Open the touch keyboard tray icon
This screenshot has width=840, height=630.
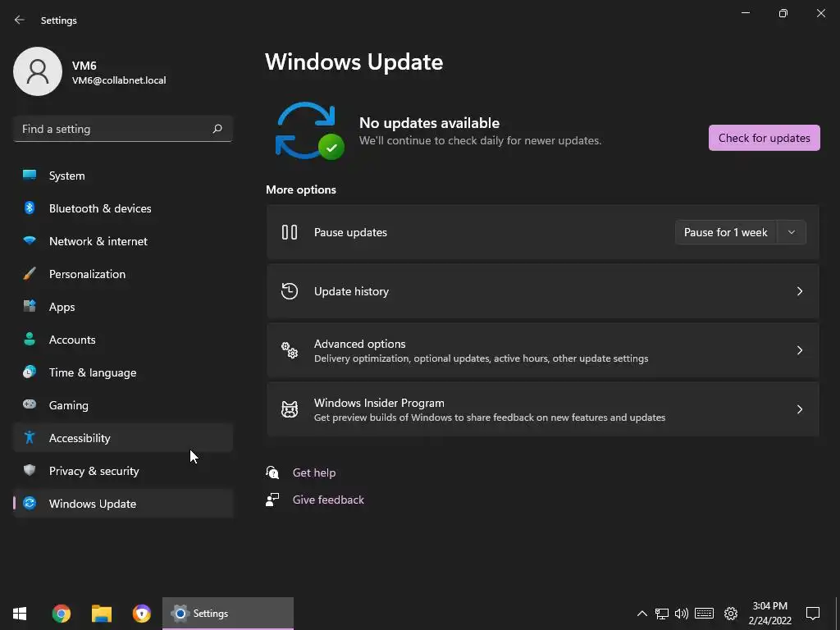pyautogui.click(x=704, y=614)
